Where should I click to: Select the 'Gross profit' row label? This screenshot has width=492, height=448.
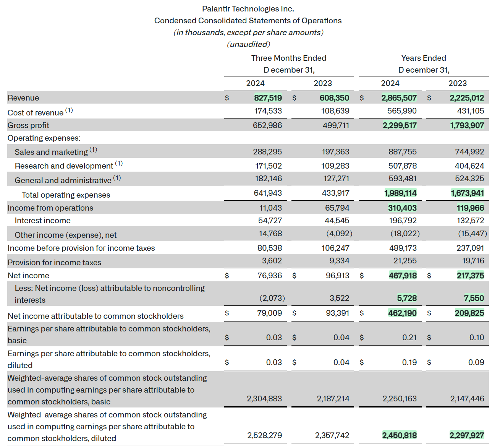pyautogui.click(x=28, y=125)
